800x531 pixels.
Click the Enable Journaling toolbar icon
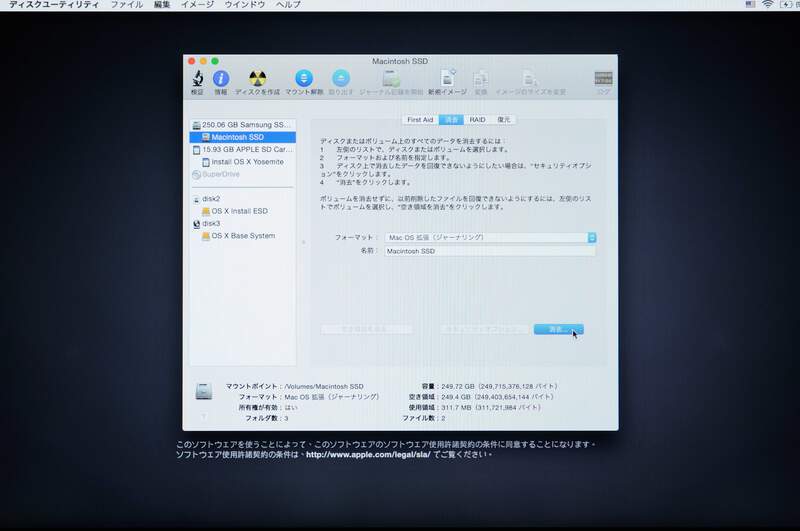(x=391, y=79)
